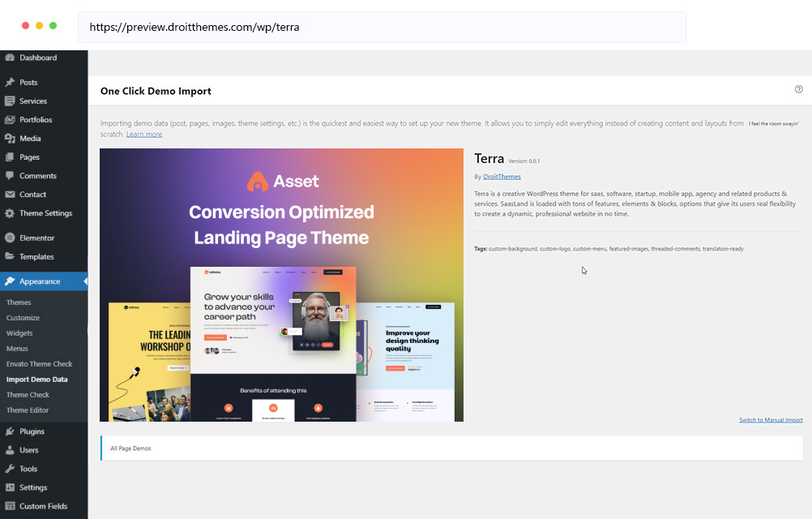Click the Services sidebar icon
812x519 pixels.
10,101
